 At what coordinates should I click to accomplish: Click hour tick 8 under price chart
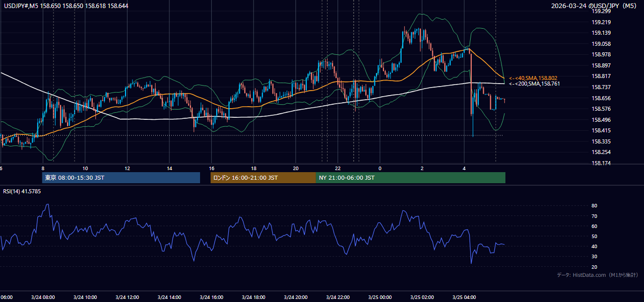[x=43, y=168]
